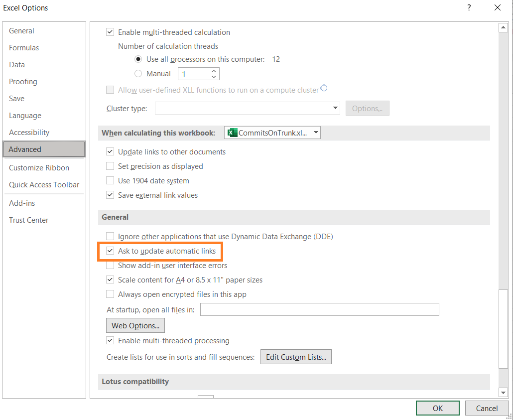
Task: Select Customize Ribbon in the sidebar
Action: (x=39, y=168)
